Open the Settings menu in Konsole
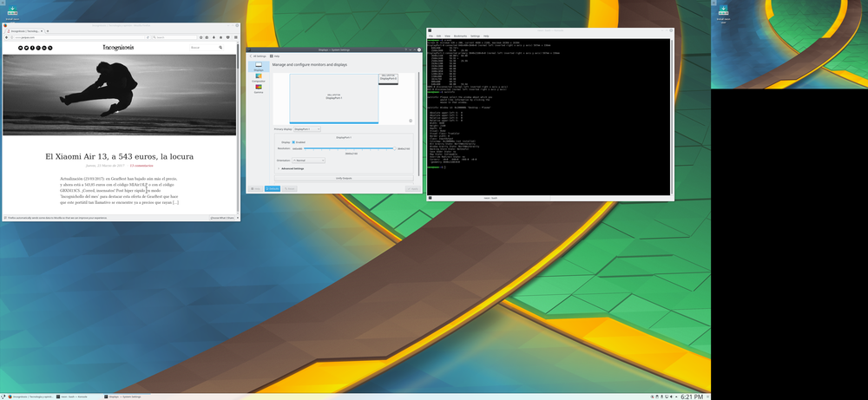The height and width of the screenshot is (400, 868). [x=477, y=36]
